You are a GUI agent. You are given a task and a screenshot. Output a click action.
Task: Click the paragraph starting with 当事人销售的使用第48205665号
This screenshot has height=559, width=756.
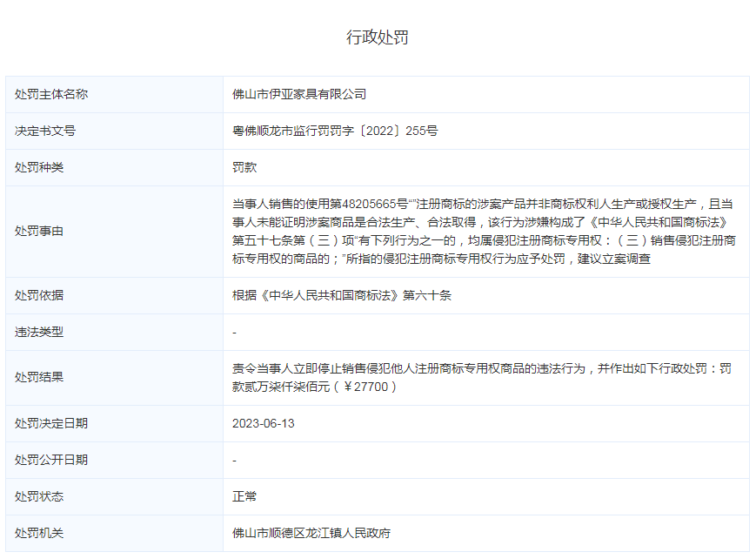coord(484,231)
